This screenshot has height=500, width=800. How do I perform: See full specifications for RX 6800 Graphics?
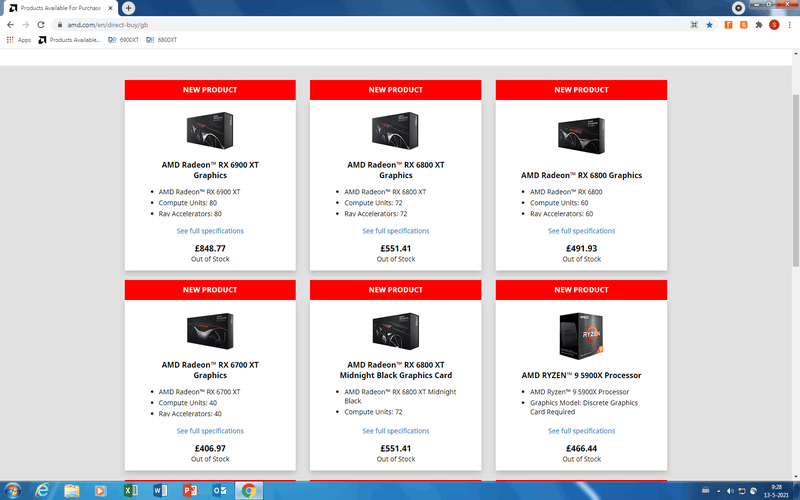582,231
